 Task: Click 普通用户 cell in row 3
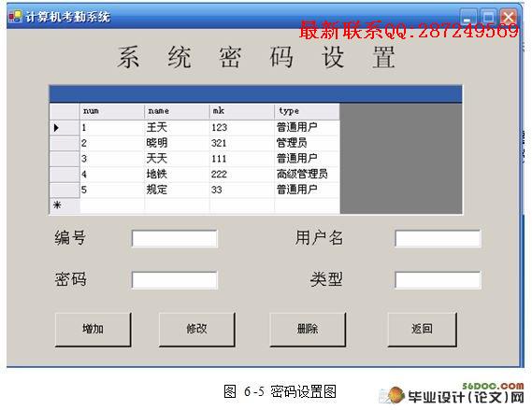(x=307, y=159)
